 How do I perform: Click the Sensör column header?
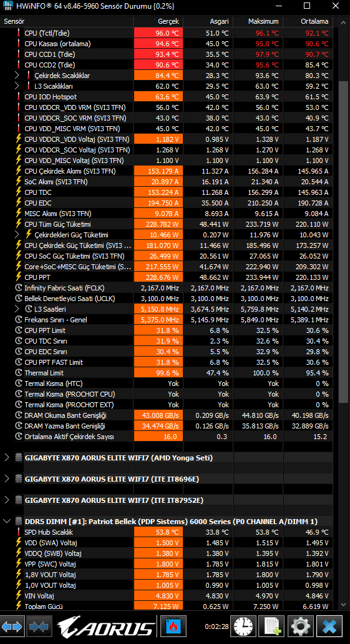67,21
